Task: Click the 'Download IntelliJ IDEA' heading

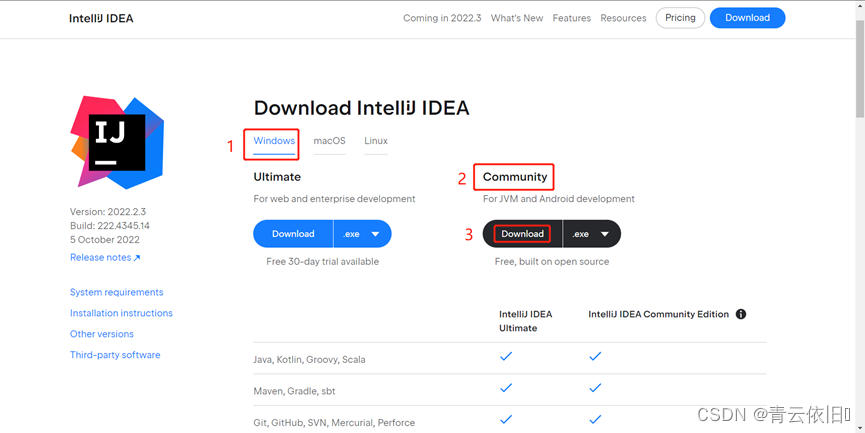Action: click(x=361, y=108)
